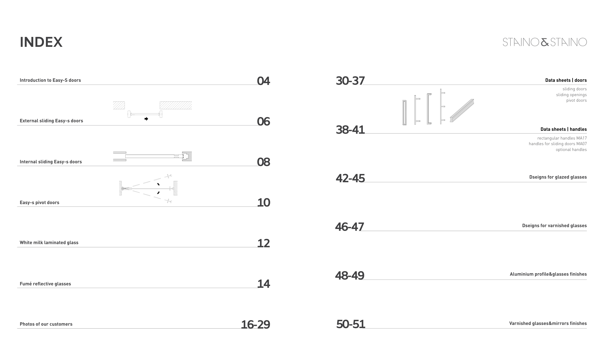Click the black arrow in sliding diagram
Screen dimensions: 607x364
[146, 119]
